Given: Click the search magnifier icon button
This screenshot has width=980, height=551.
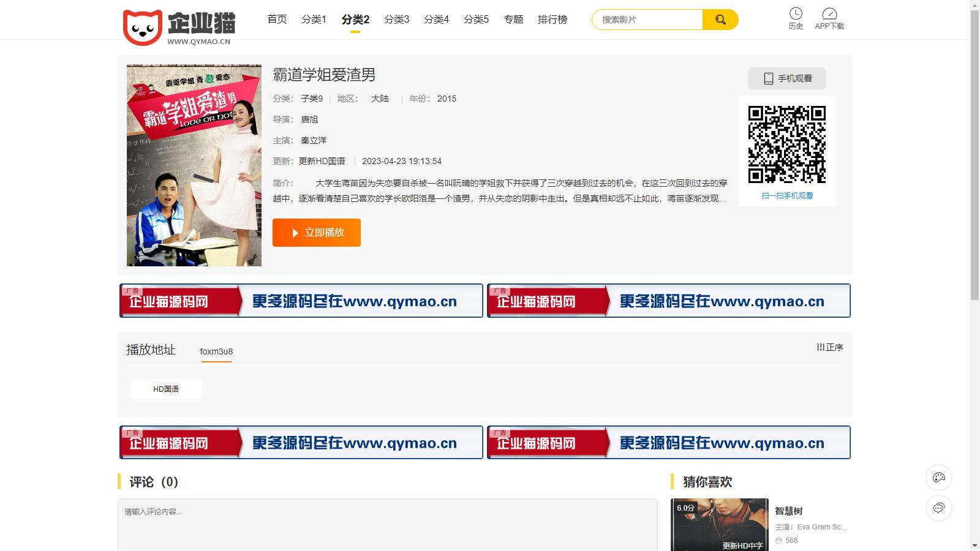Looking at the screenshot, I should [720, 20].
